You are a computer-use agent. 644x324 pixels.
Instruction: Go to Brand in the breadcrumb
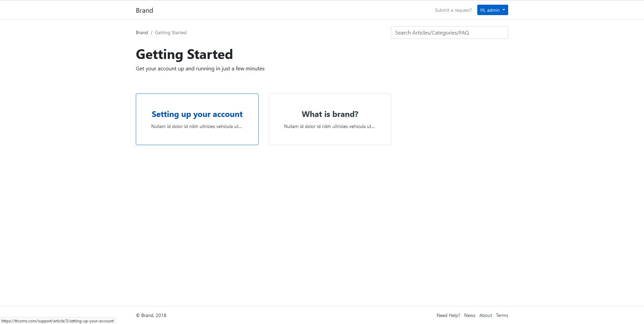[x=142, y=33]
